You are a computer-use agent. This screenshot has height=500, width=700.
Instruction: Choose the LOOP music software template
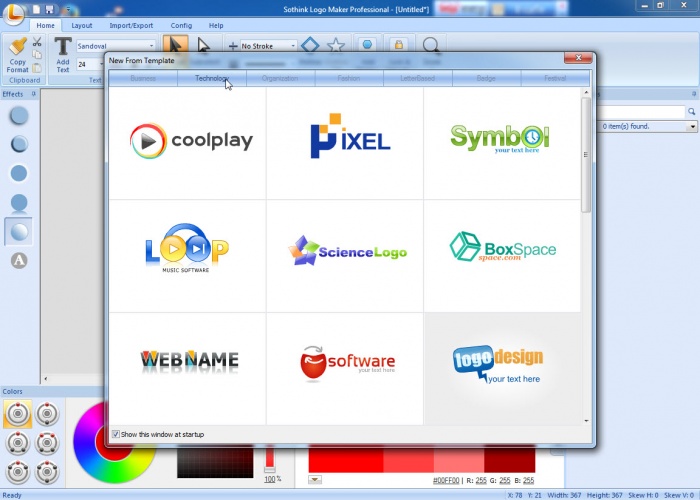(188, 256)
